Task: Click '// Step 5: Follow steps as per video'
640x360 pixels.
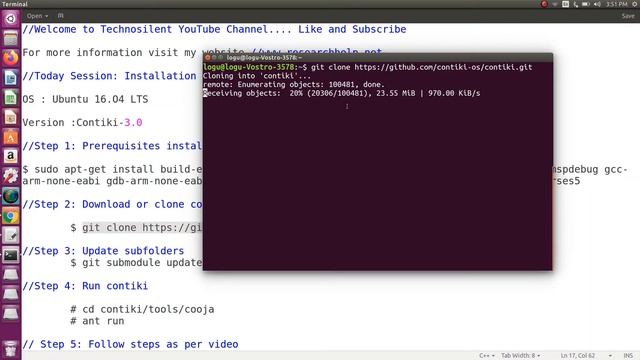Action: point(130,344)
